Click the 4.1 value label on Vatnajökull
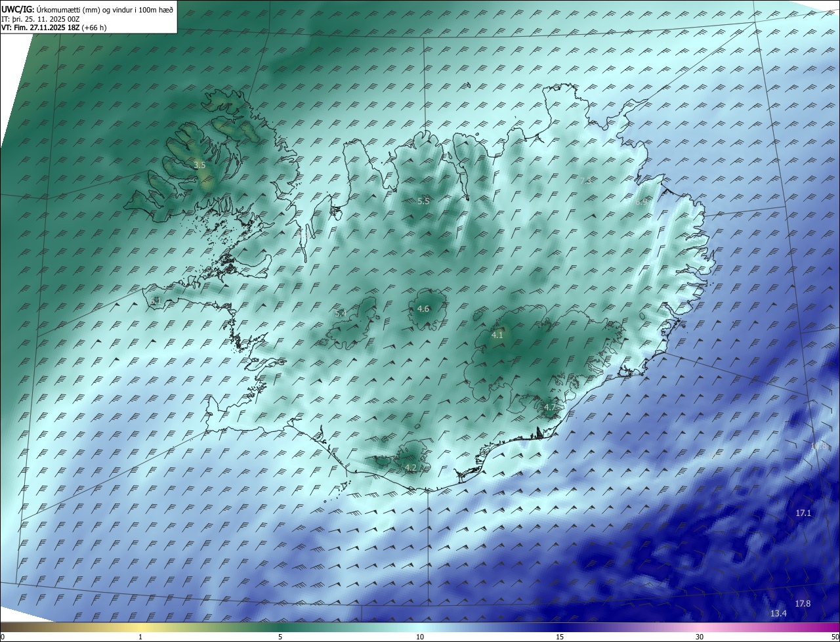 [x=497, y=335]
